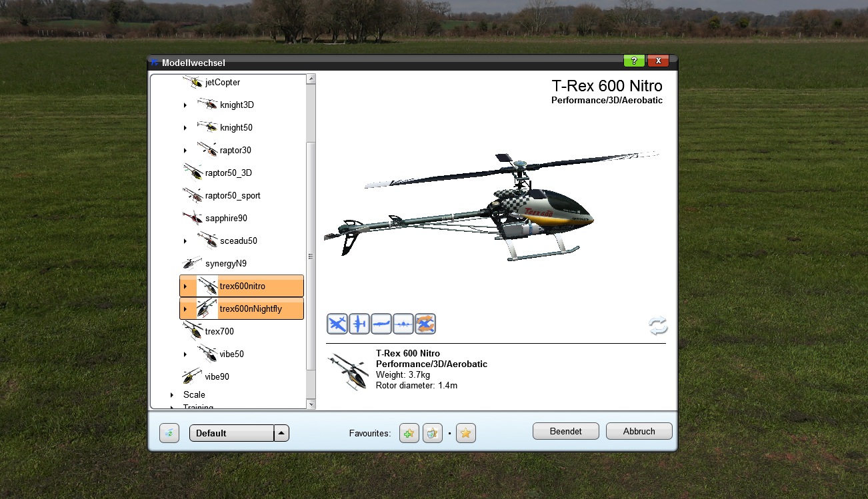The height and width of the screenshot is (499, 868).
Task: Select the raptor30 model
Action: click(x=235, y=150)
